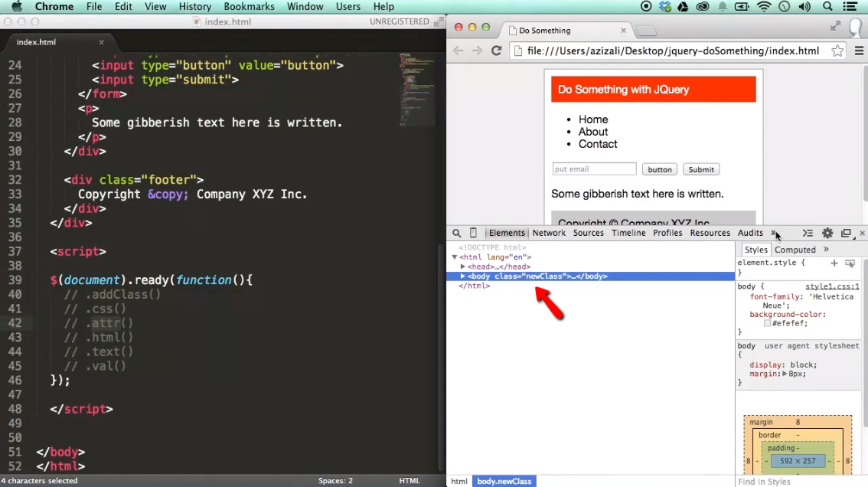Open the Computed styles tab
The height and width of the screenshot is (487, 868).
pyautogui.click(x=795, y=250)
